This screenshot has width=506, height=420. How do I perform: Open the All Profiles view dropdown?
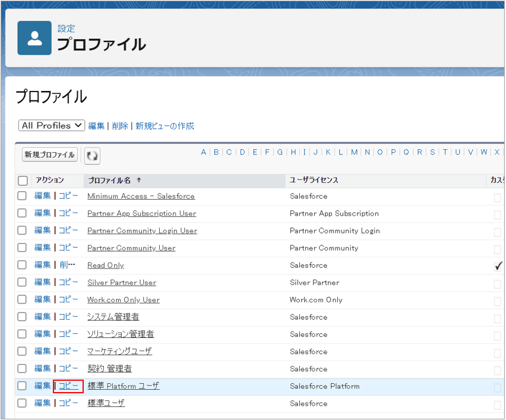52,125
